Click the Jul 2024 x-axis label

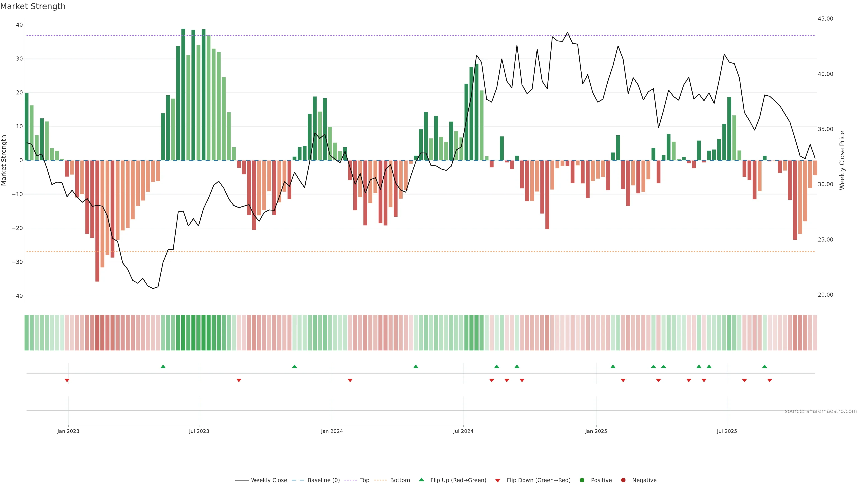463,431
